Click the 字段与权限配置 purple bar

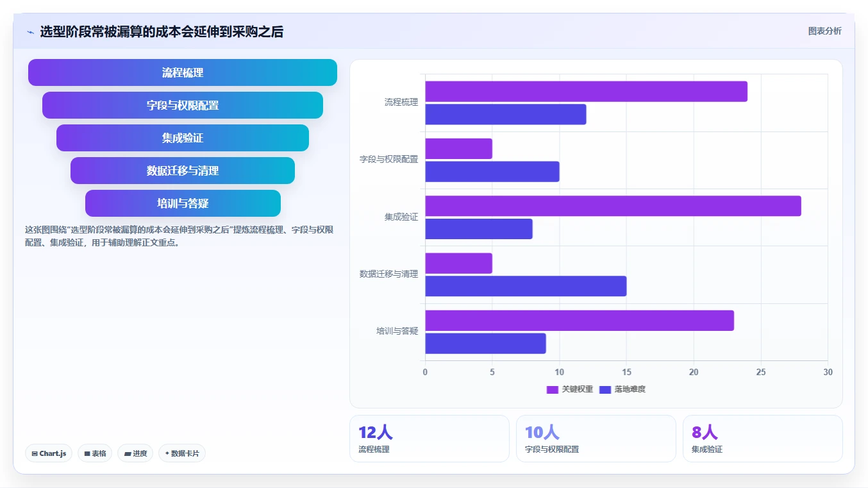point(458,149)
